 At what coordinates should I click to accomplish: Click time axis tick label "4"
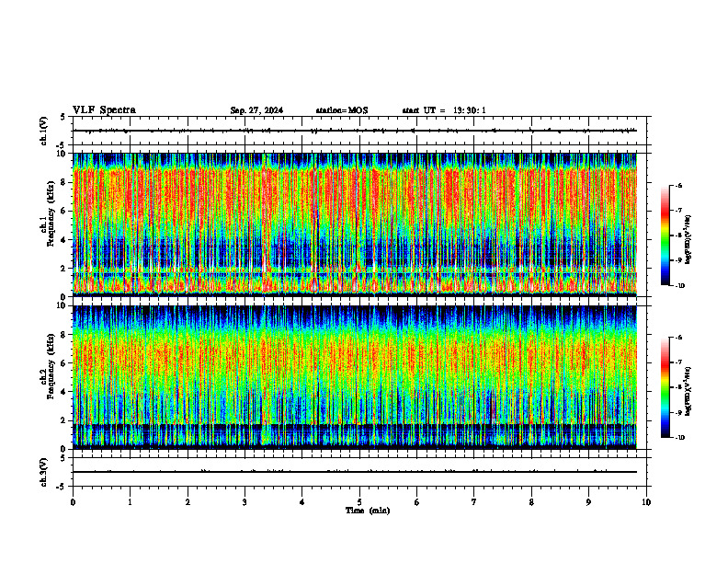click(x=302, y=502)
